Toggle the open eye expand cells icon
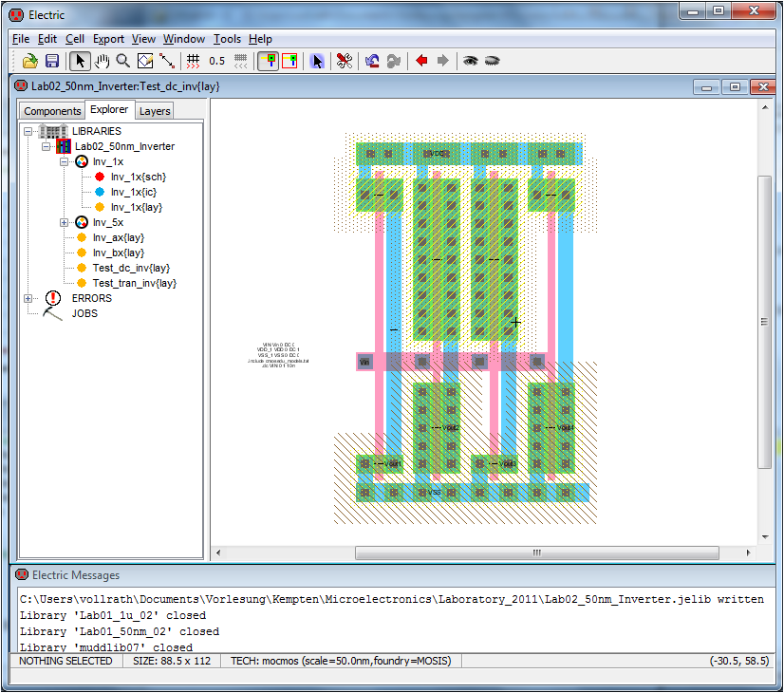Image resolution: width=784 pixels, height=693 pixels. (x=470, y=61)
